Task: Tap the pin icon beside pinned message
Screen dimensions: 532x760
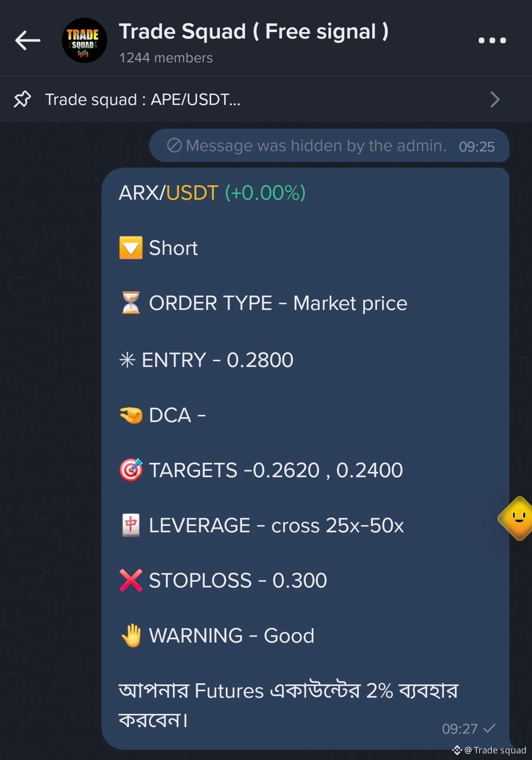Action: (22, 99)
